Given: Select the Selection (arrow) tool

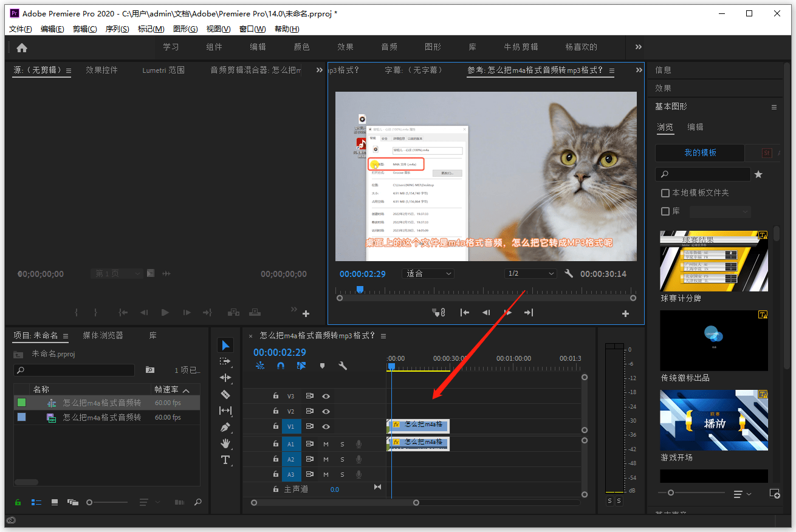Looking at the screenshot, I should 225,345.
